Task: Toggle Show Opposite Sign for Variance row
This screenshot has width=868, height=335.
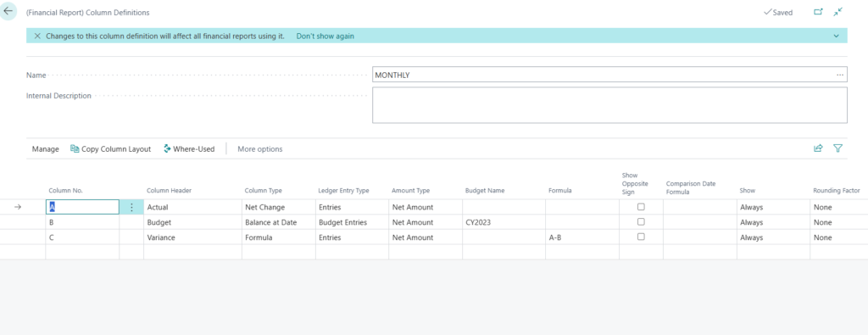Action: (x=641, y=237)
